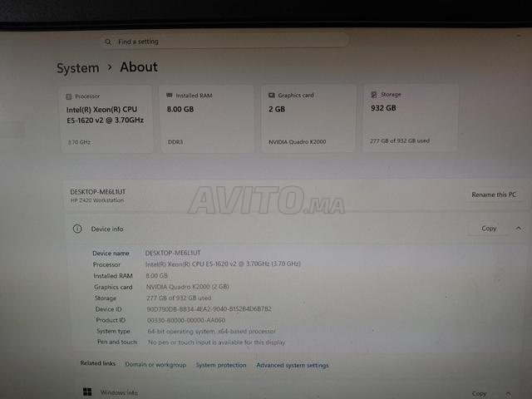Select the 3.70 GHz processor speed label
Screen dimensions: 532x399
(79, 142)
